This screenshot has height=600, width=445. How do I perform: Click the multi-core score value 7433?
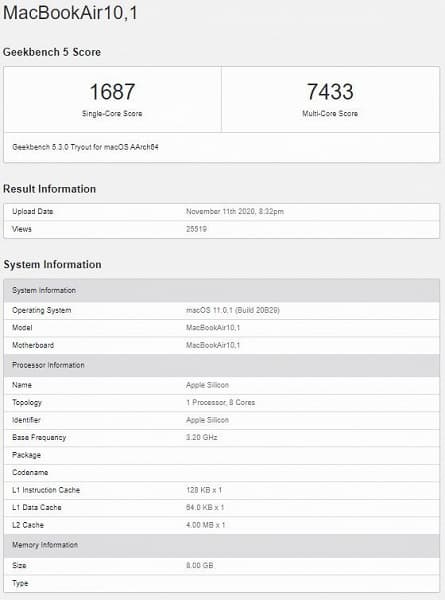(330, 92)
